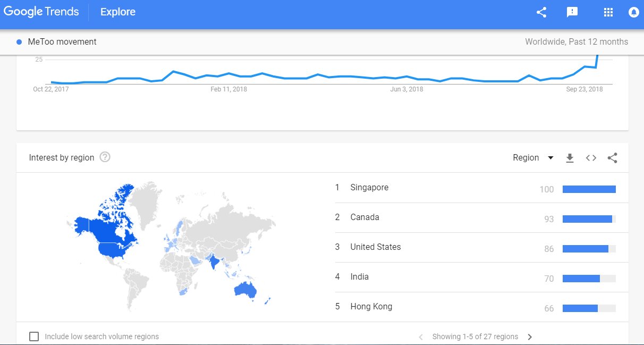Enable Include low search volume regions
This screenshot has height=345, width=644.
tap(34, 336)
